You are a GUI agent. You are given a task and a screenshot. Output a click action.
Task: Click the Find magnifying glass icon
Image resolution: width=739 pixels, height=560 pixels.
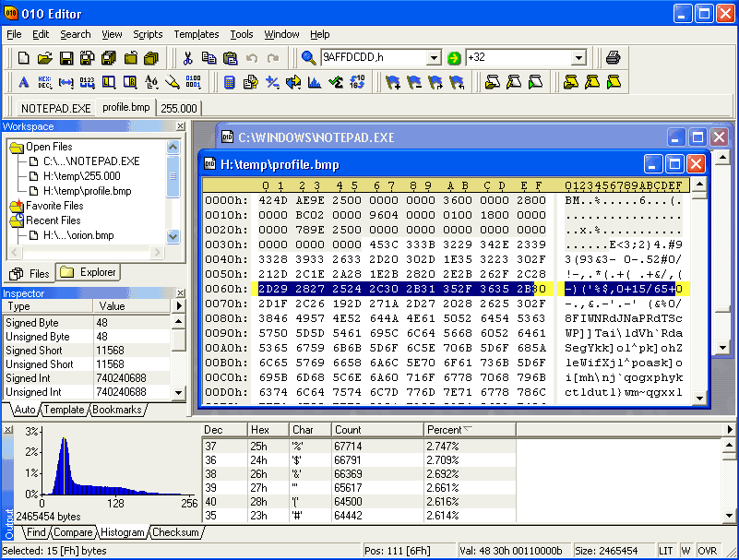[x=308, y=58]
